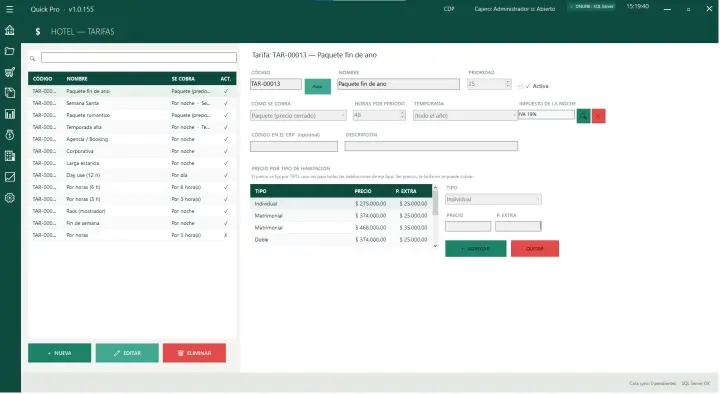Click the tariff search input field
Viewport: 720px width, 394px height.
click(x=139, y=57)
